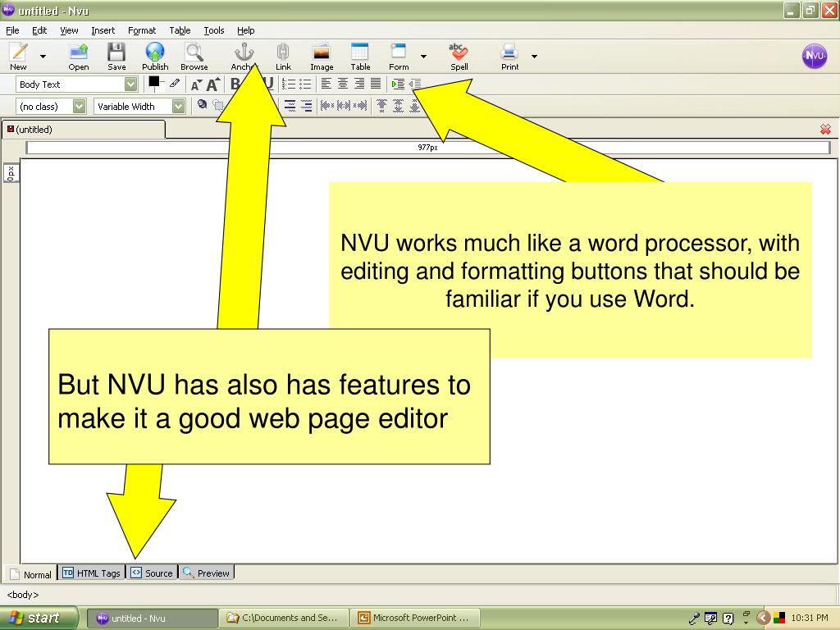Image resolution: width=840 pixels, height=630 pixels.
Task: Click the <body> tag in status bar
Action: [x=22, y=595]
